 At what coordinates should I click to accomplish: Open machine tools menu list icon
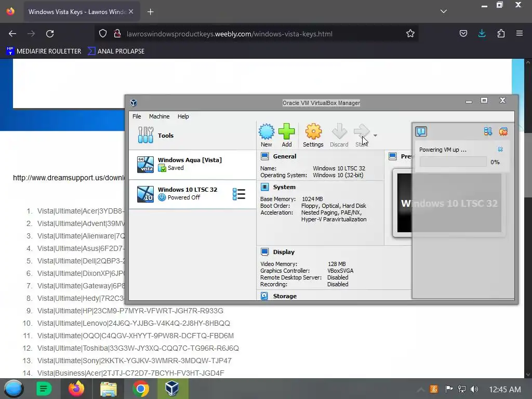(239, 194)
